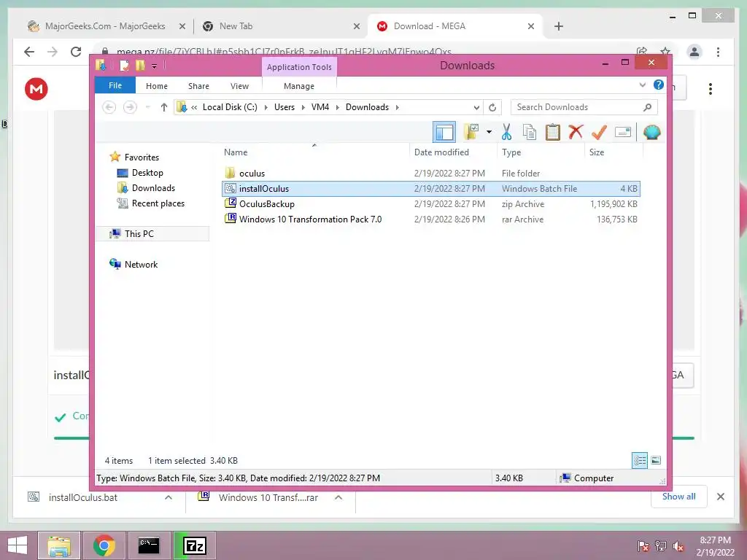Open Command Prompt from the taskbar

(x=149, y=545)
